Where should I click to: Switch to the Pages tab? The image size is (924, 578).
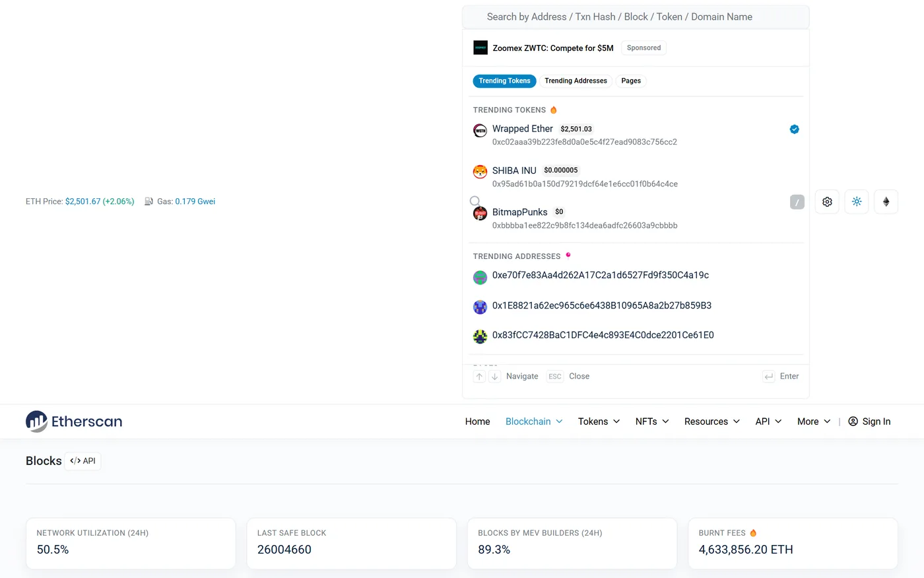tap(631, 81)
